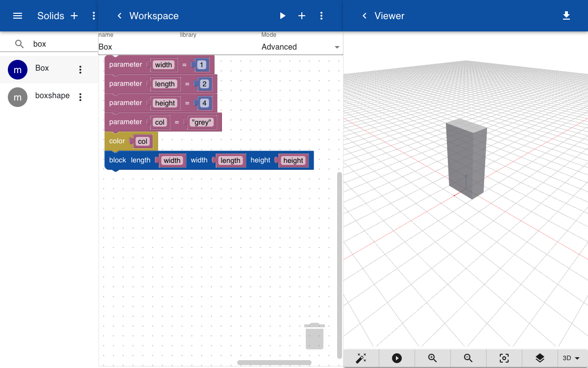
Task: Select the Box solid avatar
Action: (18, 70)
